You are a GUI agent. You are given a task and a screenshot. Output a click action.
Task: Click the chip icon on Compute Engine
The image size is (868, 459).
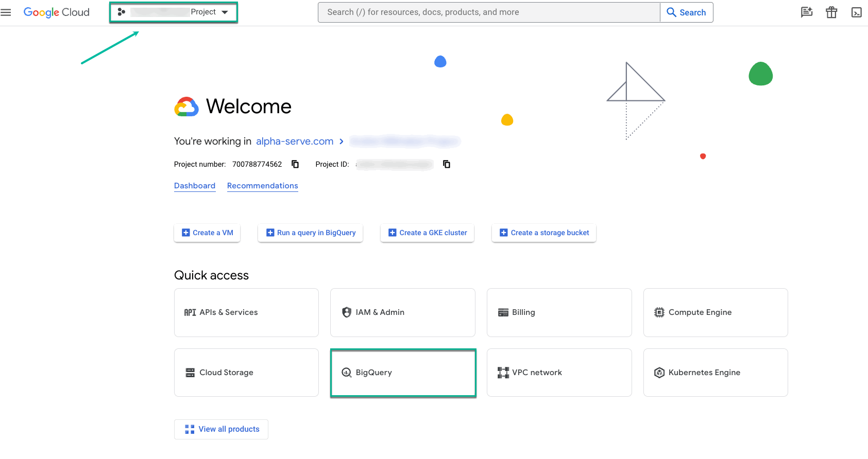tap(659, 312)
